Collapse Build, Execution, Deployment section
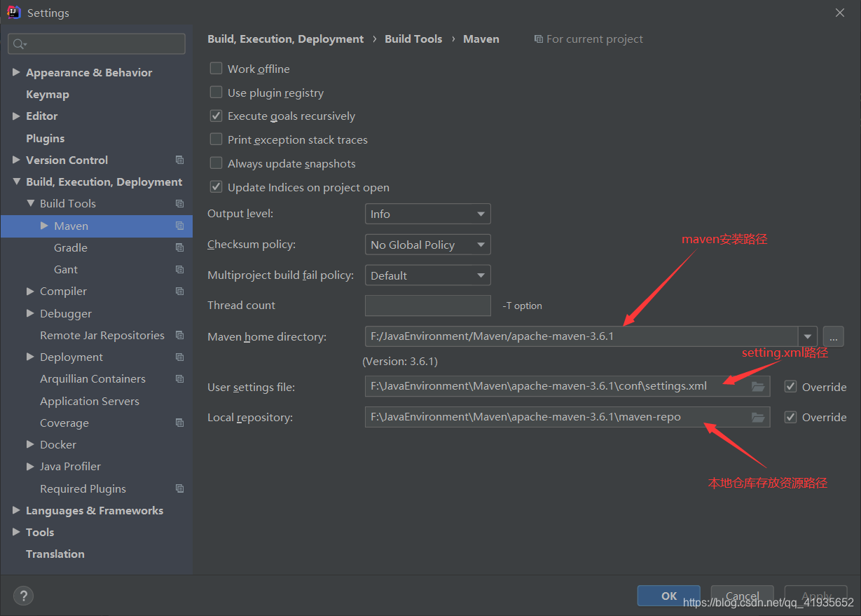 pos(16,182)
